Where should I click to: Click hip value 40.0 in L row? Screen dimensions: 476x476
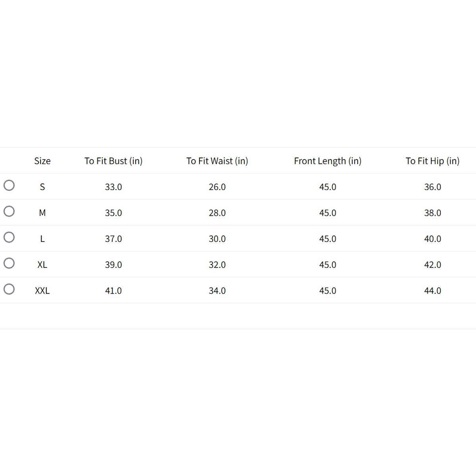click(x=432, y=239)
